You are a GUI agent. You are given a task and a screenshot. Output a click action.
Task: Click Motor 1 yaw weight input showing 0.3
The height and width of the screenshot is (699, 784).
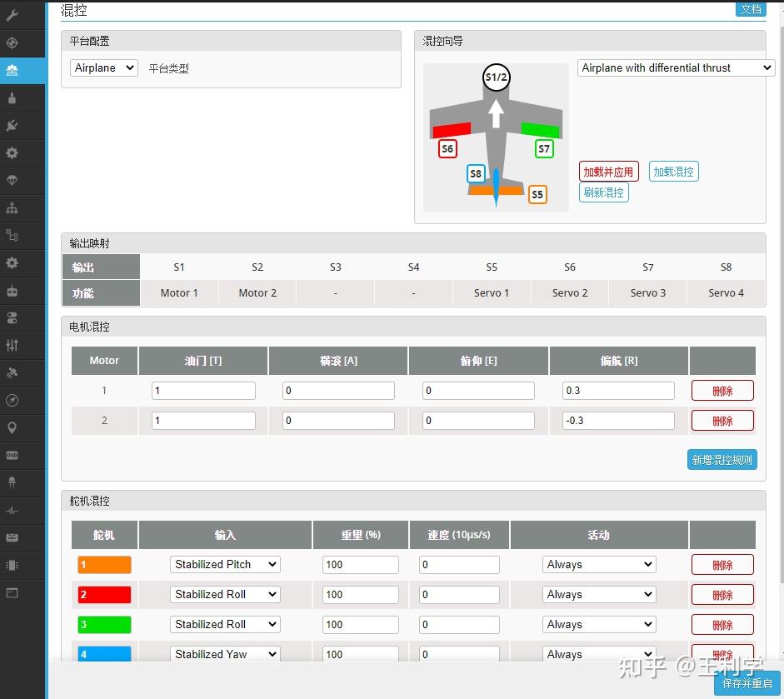pos(618,390)
